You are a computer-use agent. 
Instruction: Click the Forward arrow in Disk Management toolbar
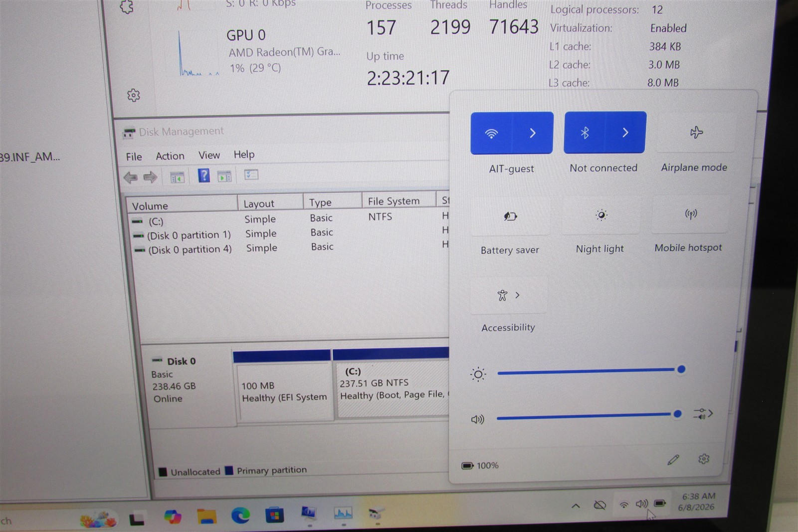coord(150,177)
